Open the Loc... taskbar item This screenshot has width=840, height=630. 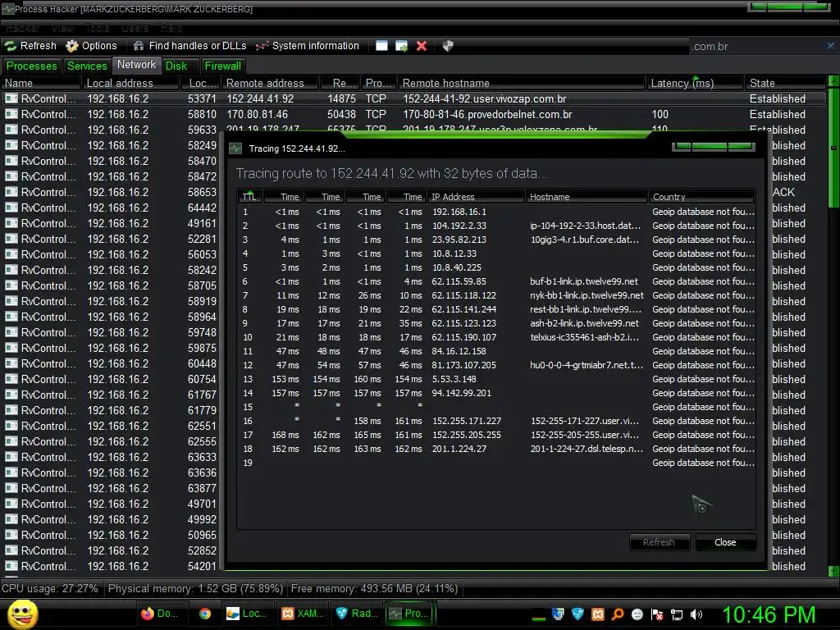[247, 614]
